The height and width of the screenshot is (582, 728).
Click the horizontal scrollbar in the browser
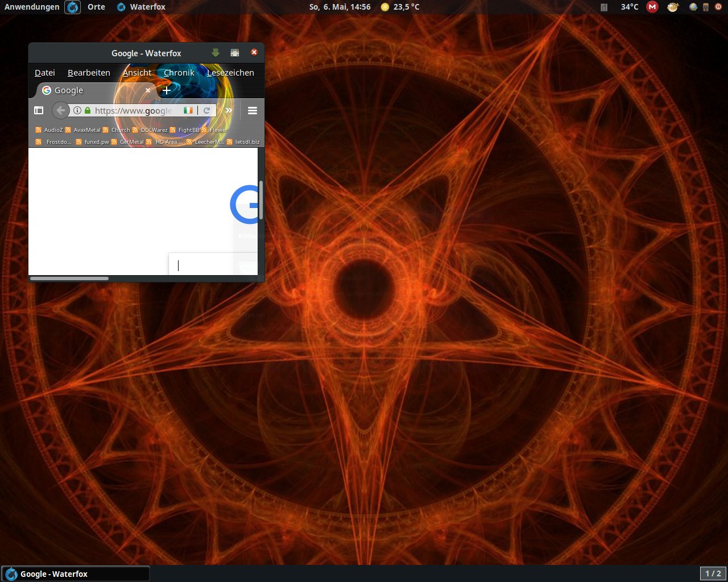69,278
